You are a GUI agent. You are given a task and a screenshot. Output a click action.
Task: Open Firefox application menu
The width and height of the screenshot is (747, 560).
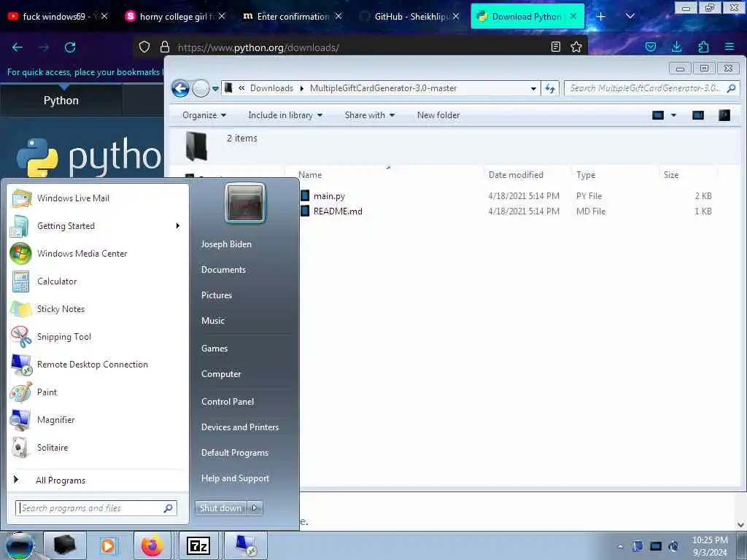(729, 47)
